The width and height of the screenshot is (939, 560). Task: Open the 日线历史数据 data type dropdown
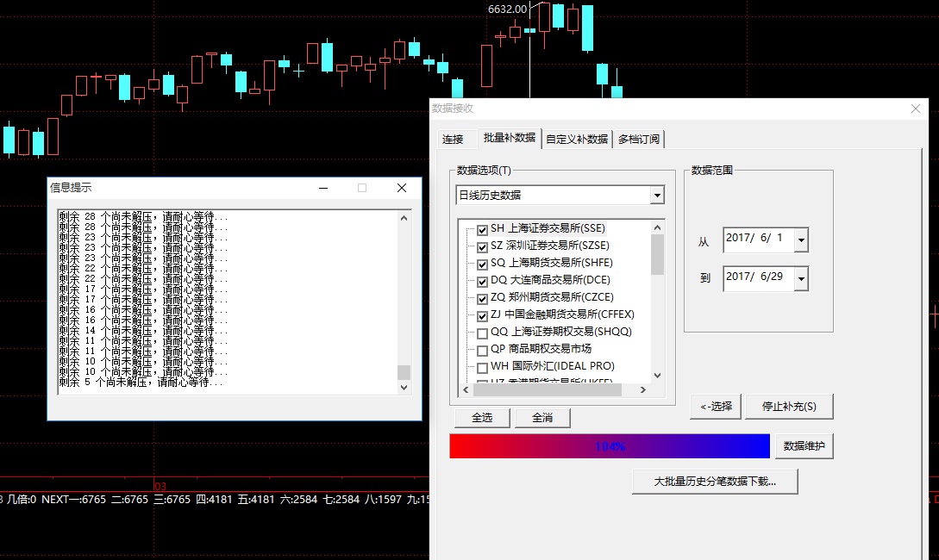[657, 196]
